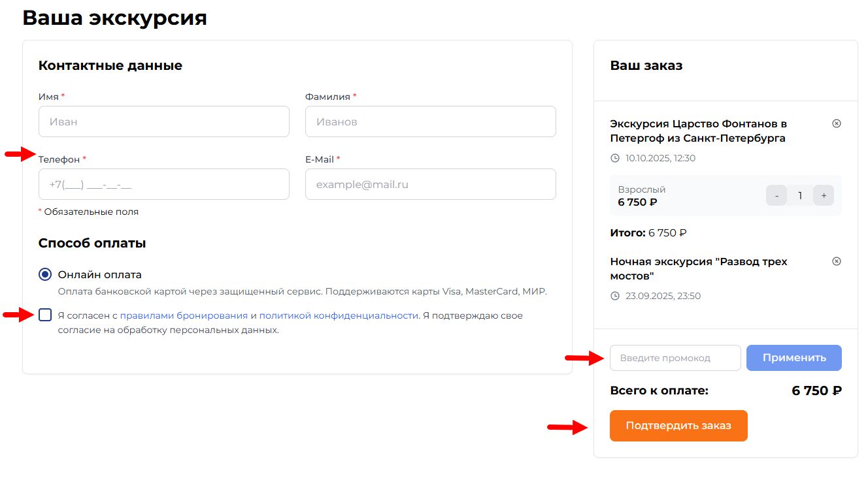Open the политикой конфиденциальности link

pos(339,315)
